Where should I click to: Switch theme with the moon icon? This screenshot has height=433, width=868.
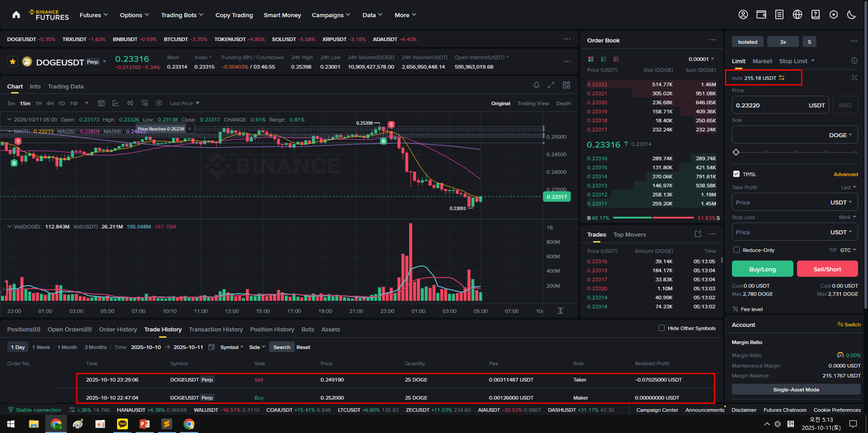[x=851, y=15]
